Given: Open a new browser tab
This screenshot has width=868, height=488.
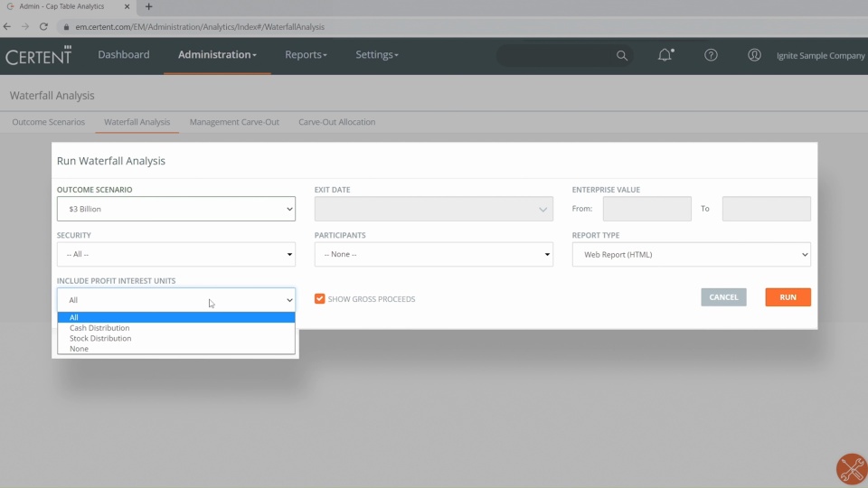Looking at the screenshot, I should 148,6.
